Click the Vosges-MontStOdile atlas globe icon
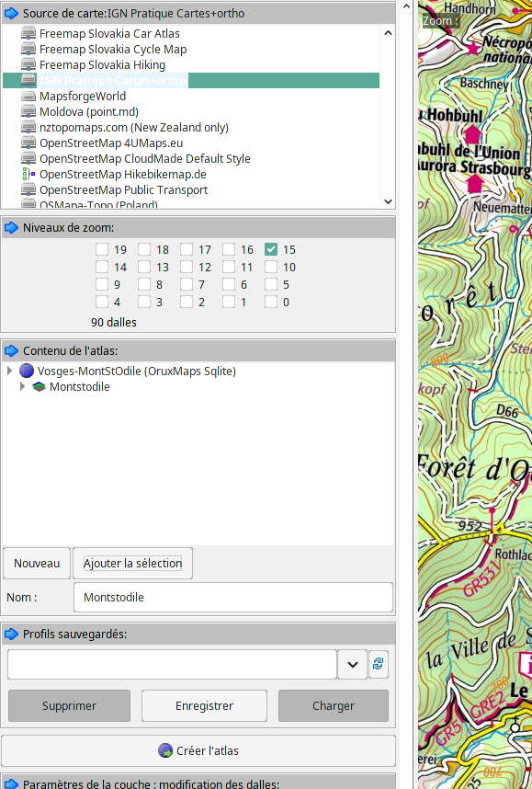This screenshot has height=789, width=532. tap(27, 371)
